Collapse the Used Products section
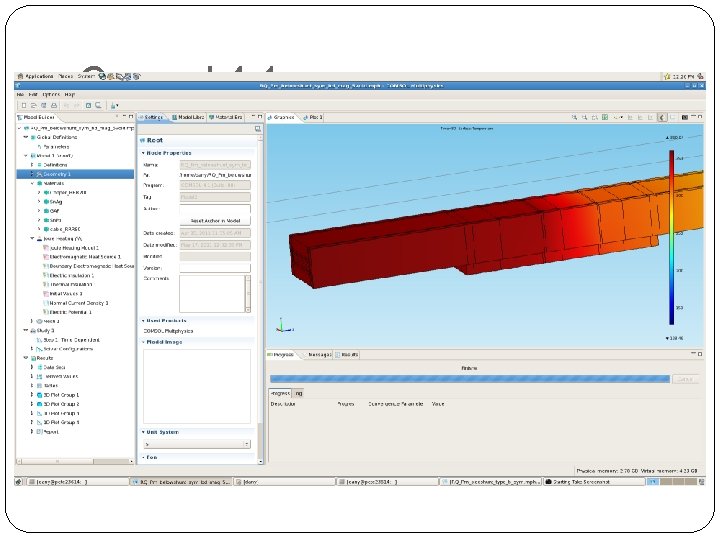 click(143, 321)
